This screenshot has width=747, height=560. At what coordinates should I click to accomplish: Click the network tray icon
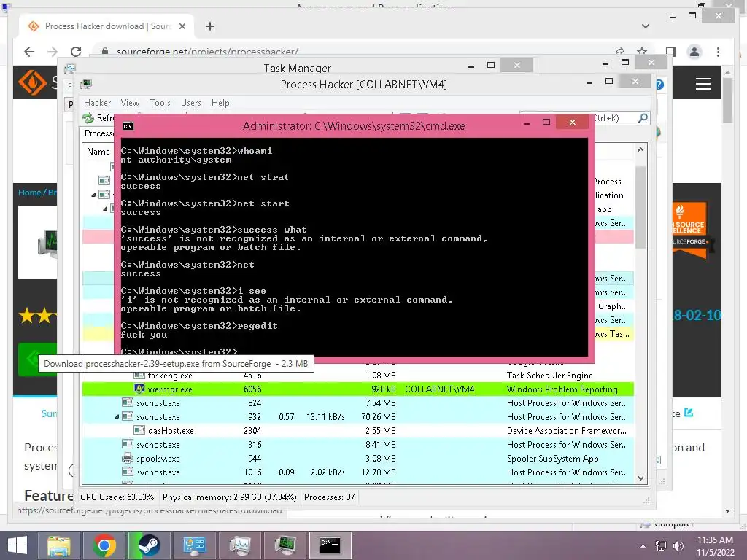pyautogui.click(x=661, y=546)
